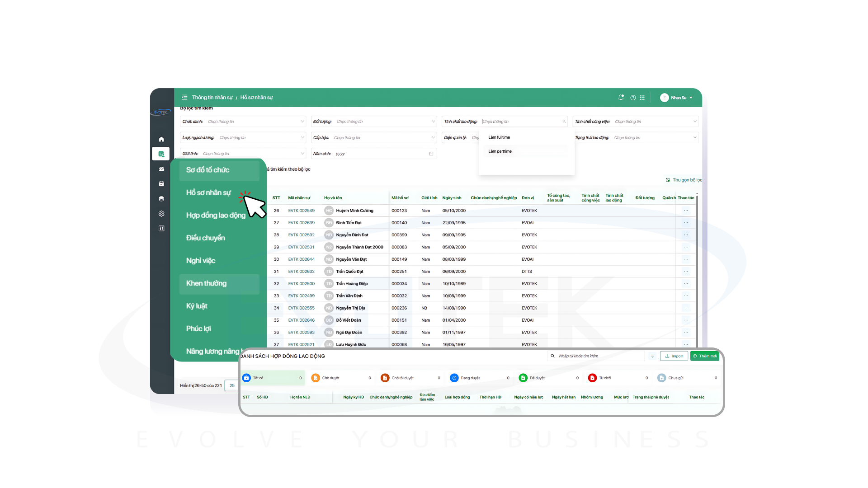The width and height of the screenshot is (868, 488).
Task: Open the help question mark icon
Action: [x=633, y=98]
